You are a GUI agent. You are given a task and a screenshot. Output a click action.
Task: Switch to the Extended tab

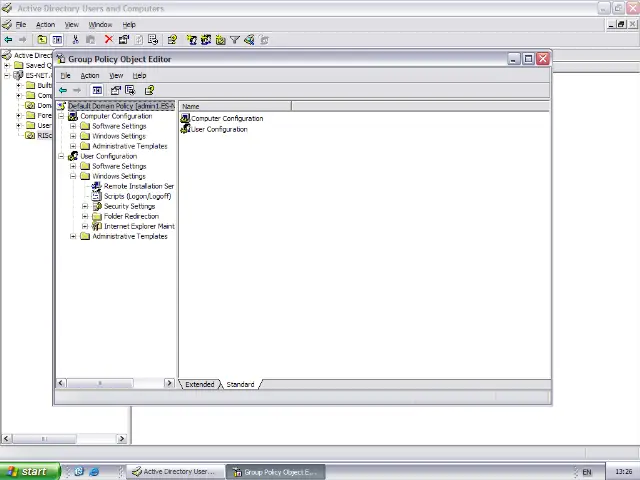click(200, 384)
